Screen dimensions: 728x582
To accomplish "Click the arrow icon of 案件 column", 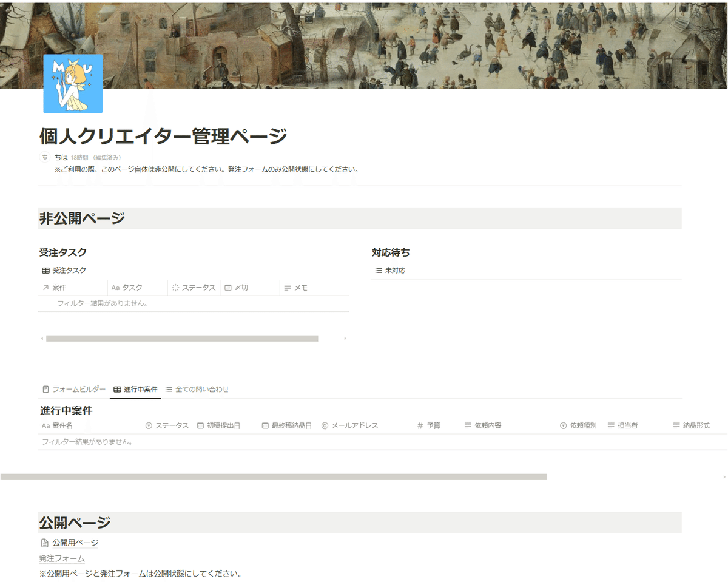I will (45, 288).
